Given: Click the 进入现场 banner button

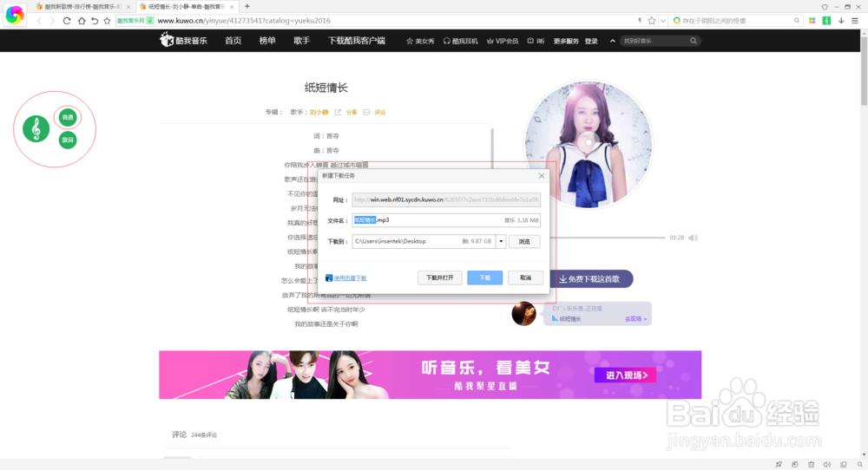Looking at the screenshot, I should pyautogui.click(x=626, y=375).
